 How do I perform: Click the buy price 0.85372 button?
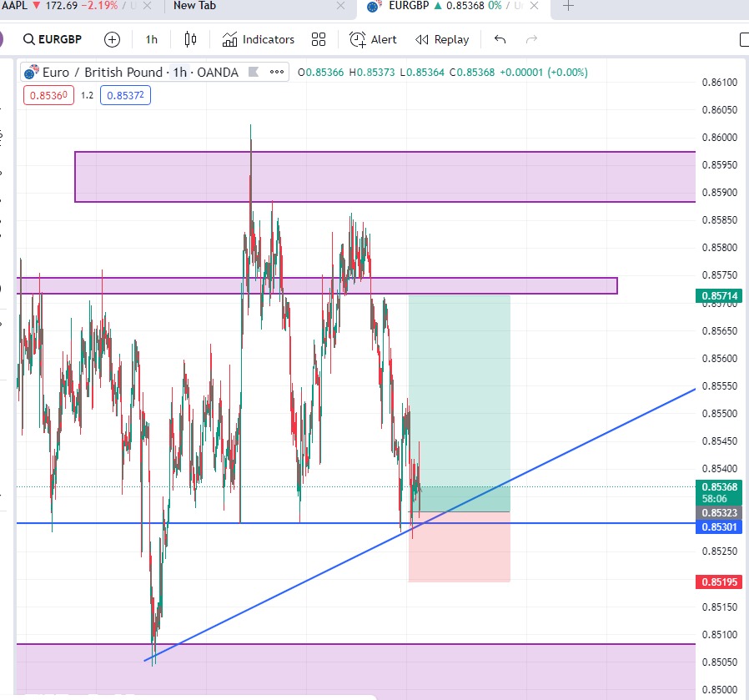coord(125,96)
